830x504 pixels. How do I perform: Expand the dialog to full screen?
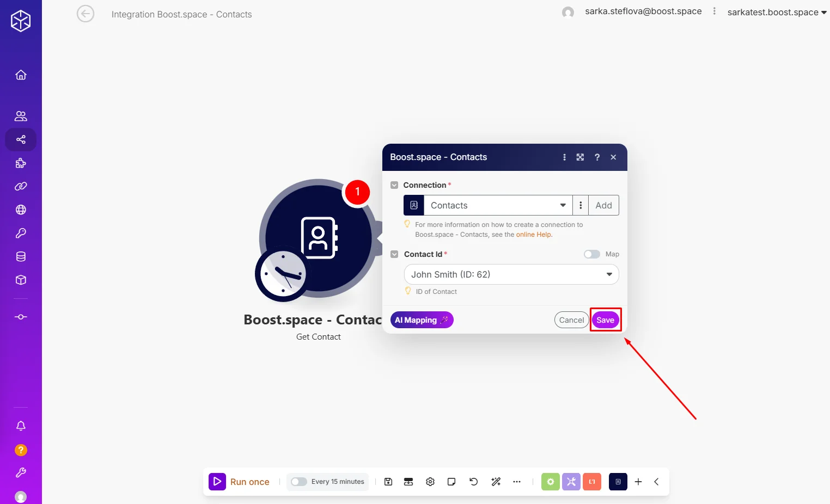[581, 157]
